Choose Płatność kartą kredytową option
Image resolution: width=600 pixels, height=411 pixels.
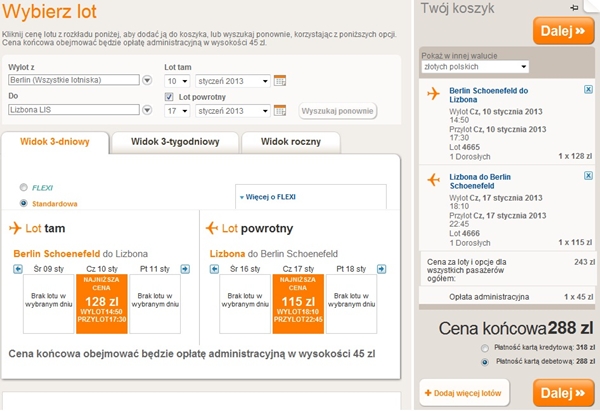[x=485, y=348]
